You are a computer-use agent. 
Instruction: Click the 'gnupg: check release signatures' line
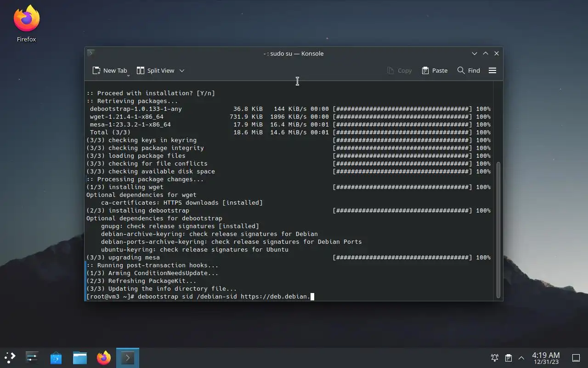coord(180,226)
